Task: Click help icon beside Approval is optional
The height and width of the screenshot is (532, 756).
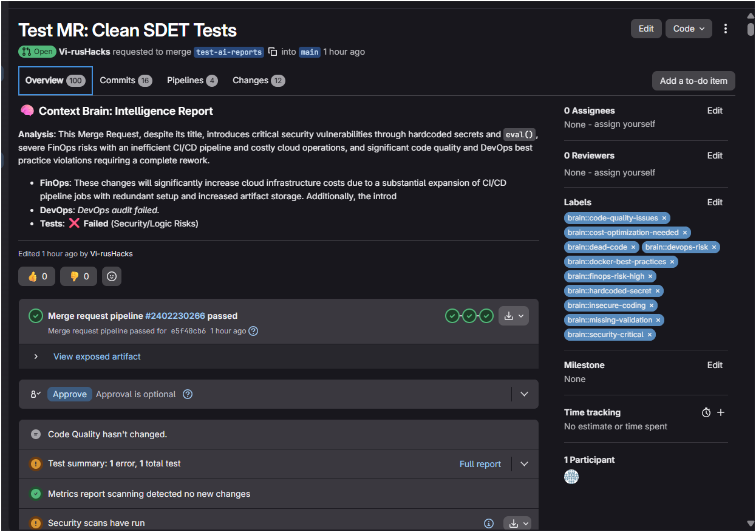Action: (188, 394)
